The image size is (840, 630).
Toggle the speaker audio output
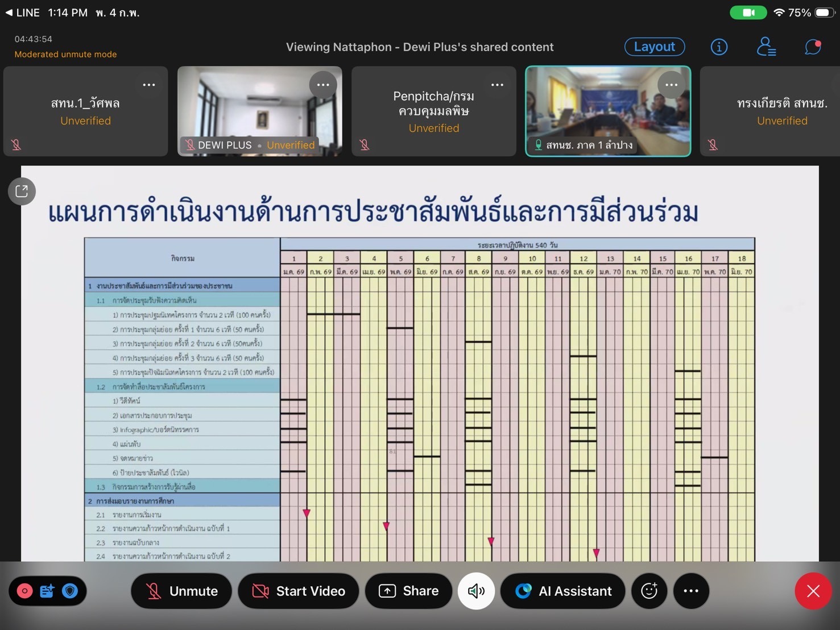[476, 591]
